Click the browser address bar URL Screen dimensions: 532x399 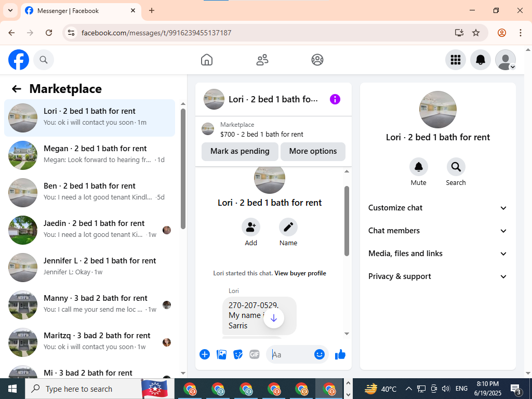[x=156, y=33]
